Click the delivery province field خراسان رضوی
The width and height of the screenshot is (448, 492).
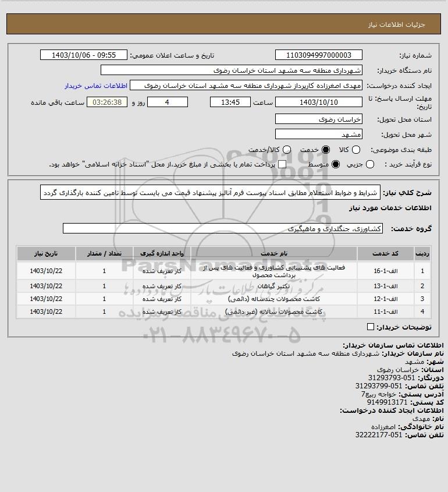[x=318, y=119]
